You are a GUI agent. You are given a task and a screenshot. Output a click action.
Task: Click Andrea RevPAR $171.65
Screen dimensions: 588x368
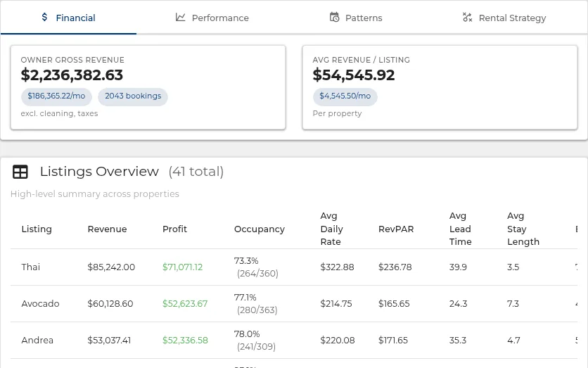(393, 341)
